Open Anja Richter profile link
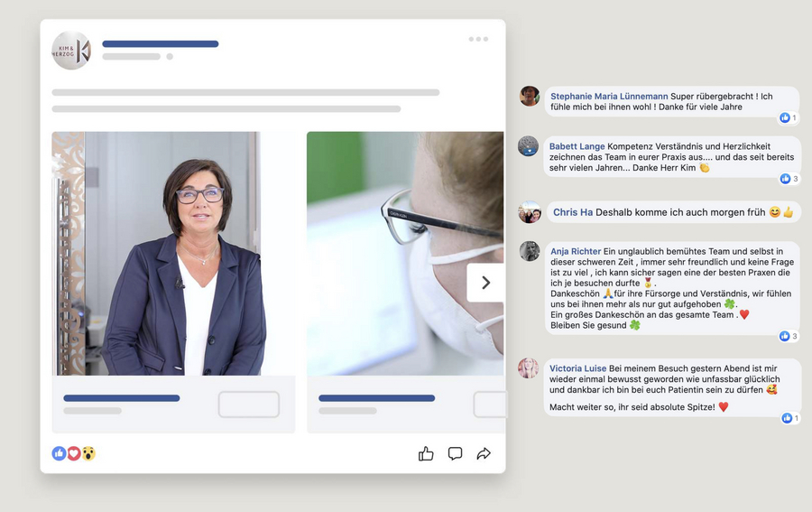The width and height of the screenshot is (812, 512). [576, 251]
